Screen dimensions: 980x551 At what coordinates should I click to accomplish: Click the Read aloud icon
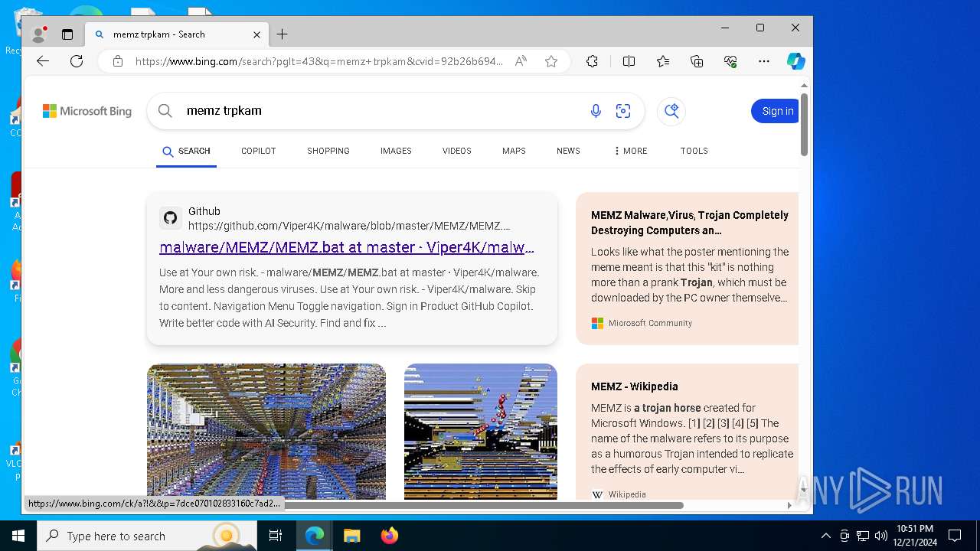coord(521,61)
